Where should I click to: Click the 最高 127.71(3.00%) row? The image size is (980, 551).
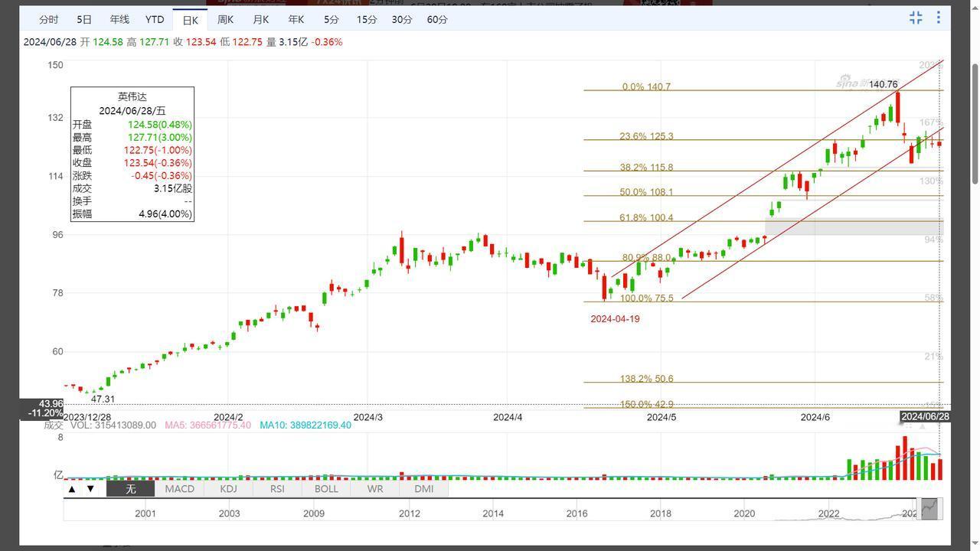click(x=132, y=138)
